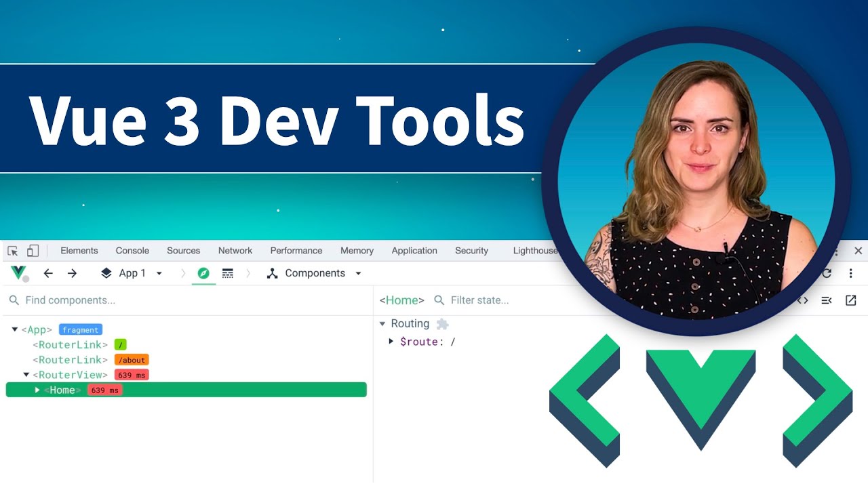The width and height of the screenshot is (868, 488).
Task: Click the 639 ms badge on Home
Action: tap(105, 390)
